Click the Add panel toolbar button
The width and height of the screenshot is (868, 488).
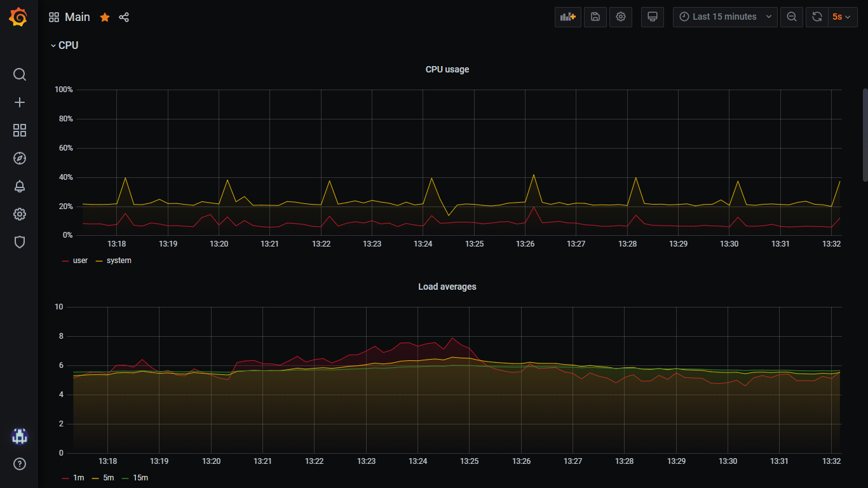pyautogui.click(x=568, y=17)
